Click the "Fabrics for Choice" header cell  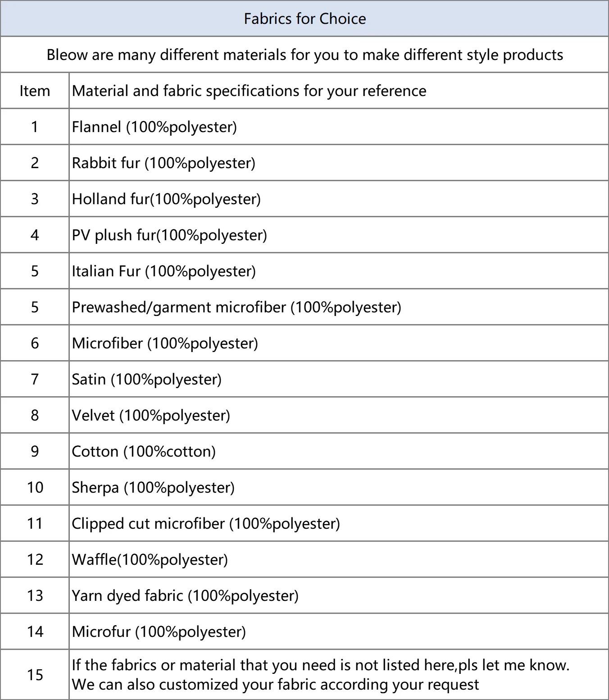click(304, 18)
